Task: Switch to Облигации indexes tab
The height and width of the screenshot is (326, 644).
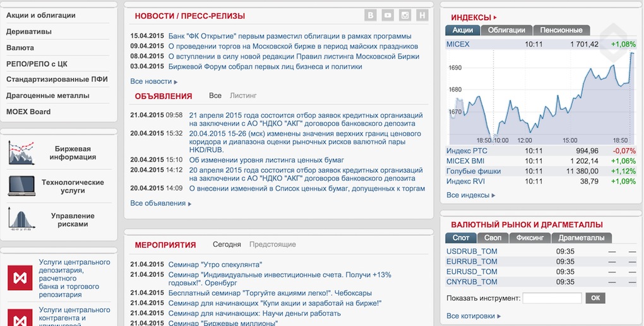Action: [x=506, y=30]
